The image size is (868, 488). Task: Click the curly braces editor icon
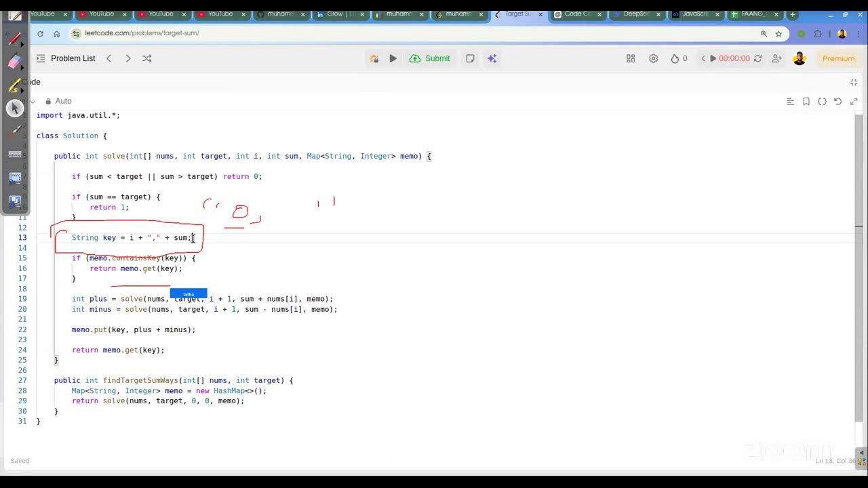(822, 102)
